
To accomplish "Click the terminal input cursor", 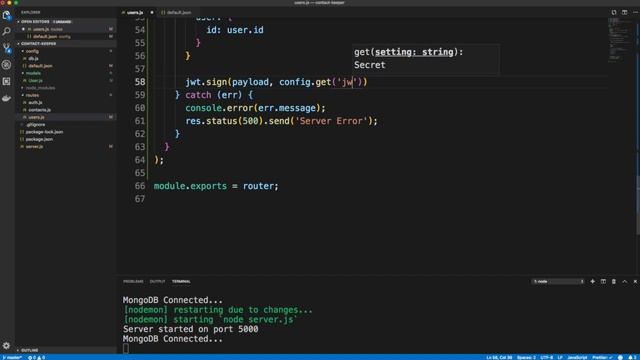I will click(126, 348).
